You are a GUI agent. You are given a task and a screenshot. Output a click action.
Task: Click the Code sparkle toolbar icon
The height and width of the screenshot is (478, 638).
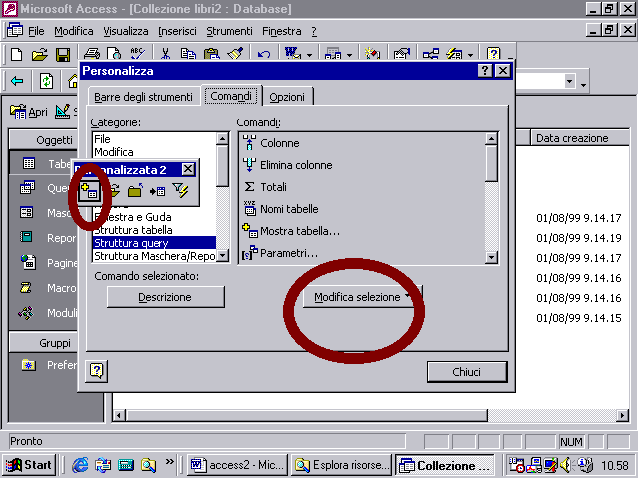coord(372,53)
